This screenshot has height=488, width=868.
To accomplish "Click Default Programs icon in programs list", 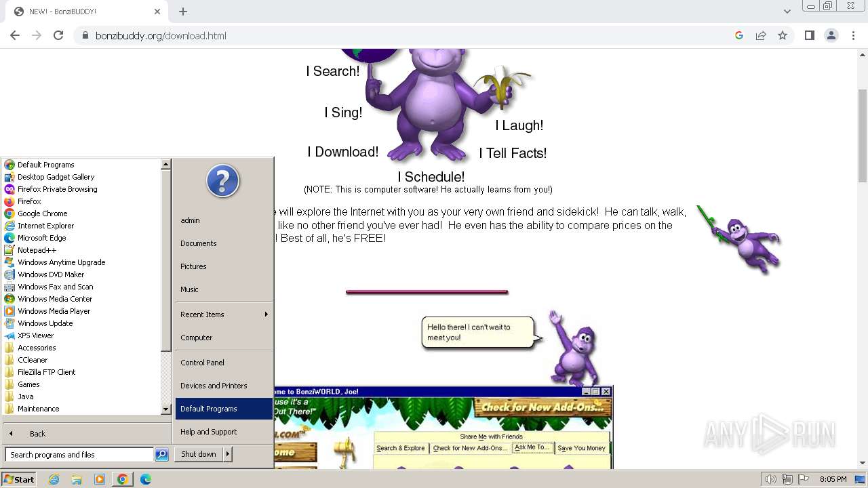I will pyautogui.click(x=9, y=165).
